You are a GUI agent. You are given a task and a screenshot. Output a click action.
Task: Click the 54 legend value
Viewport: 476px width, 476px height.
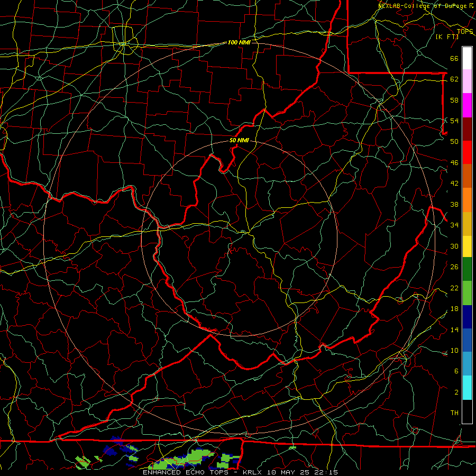[454, 121]
